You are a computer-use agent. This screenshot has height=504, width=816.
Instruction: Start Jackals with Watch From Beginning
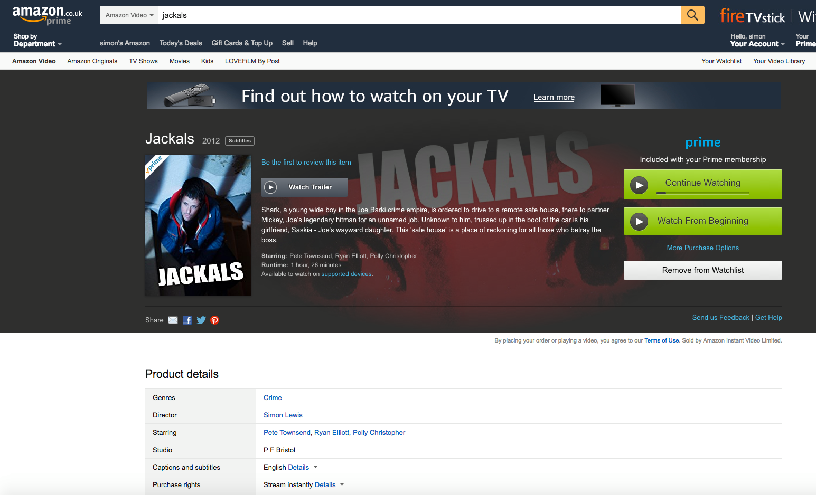[x=702, y=221]
